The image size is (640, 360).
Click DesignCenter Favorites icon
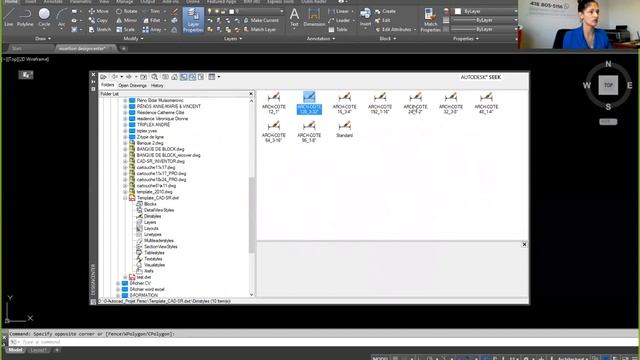click(165, 77)
